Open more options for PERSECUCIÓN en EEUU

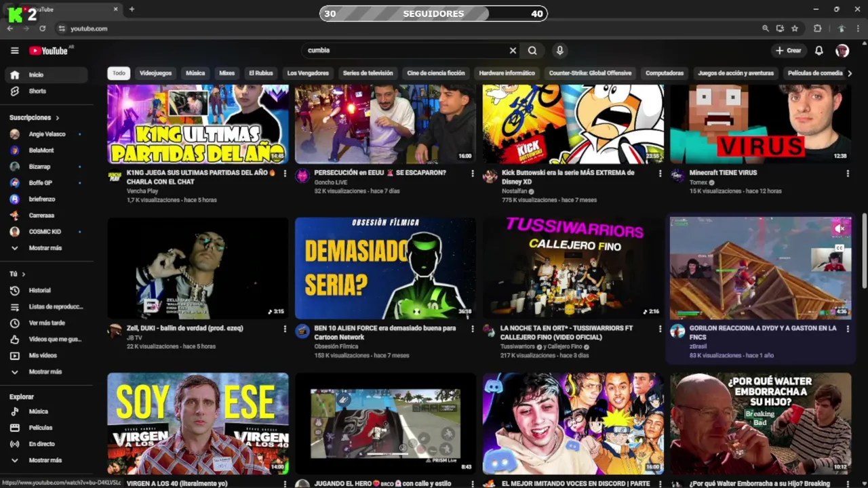[473, 174]
